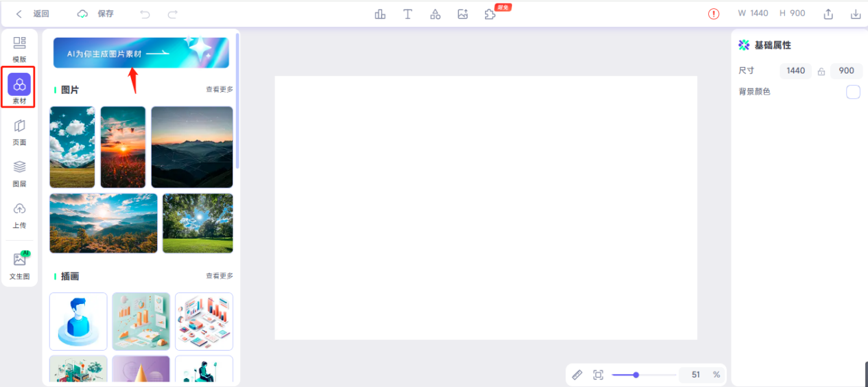Viewport: 868px width, 387px height.
Task: Click 查看更多 next to 图片 section
Action: point(220,89)
